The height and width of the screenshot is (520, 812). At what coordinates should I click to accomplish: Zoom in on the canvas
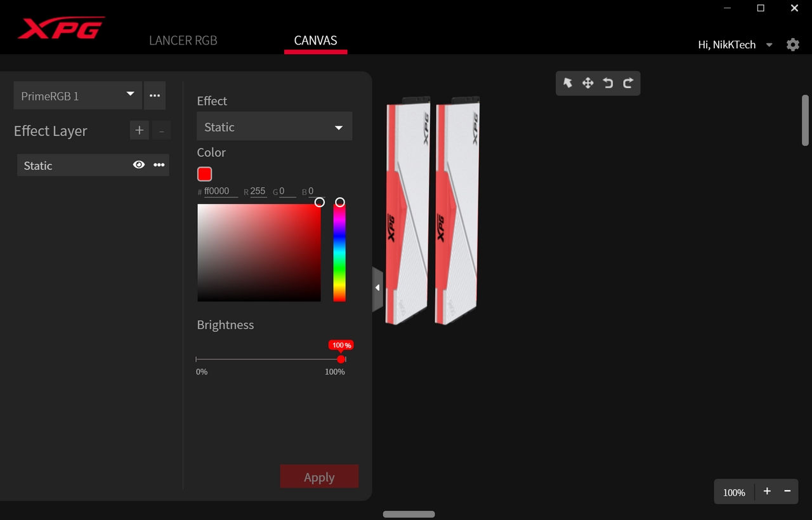(767, 491)
